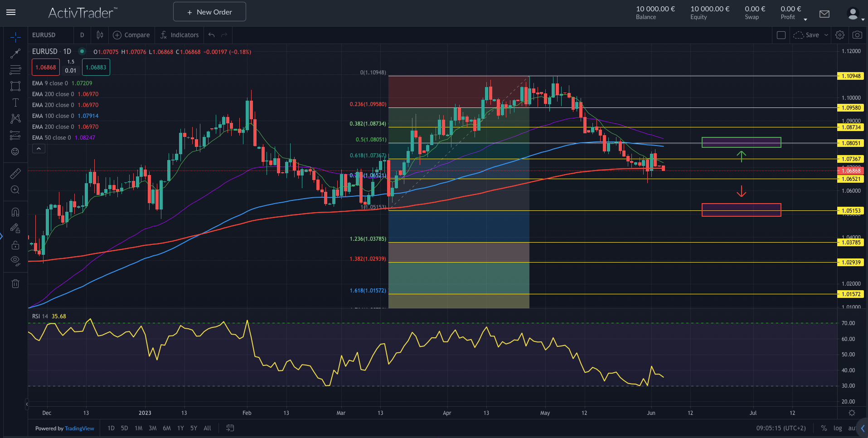The width and height of the screenshot is (868, 438).
Task: Open the D timeframe dropdown
Action: pos(82,35)
